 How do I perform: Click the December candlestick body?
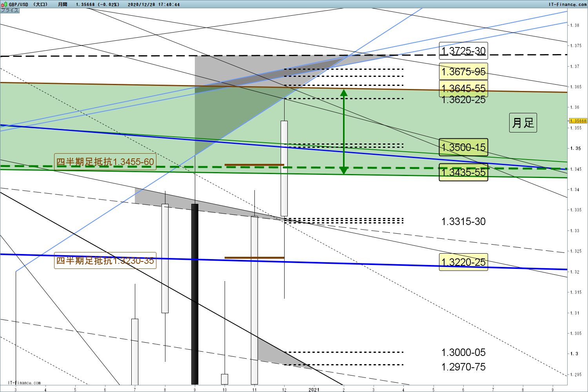(284, 168)
